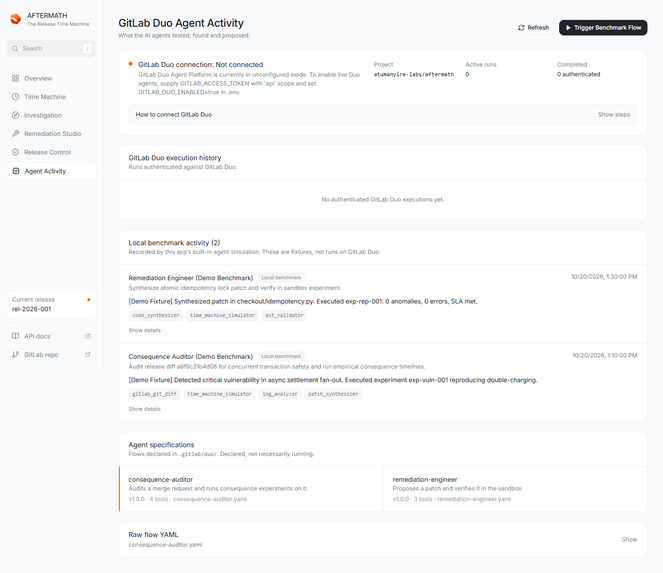Click external-link icon beside API docs

88,336
